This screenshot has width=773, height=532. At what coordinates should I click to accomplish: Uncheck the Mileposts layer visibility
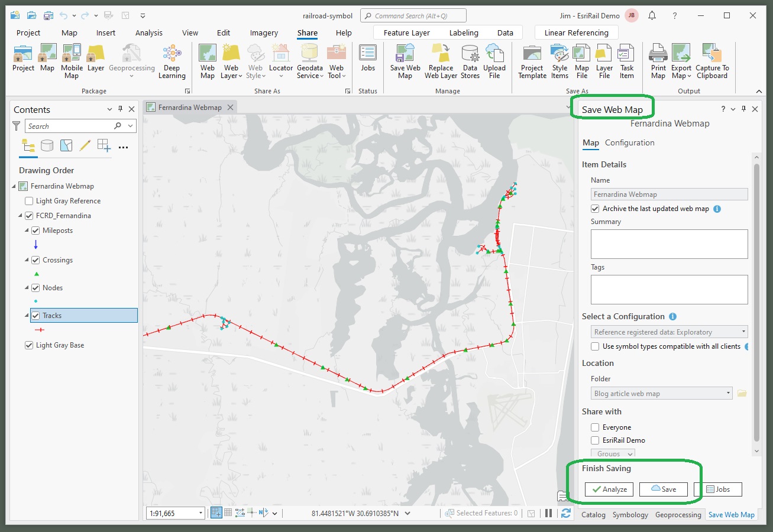[37, 231]
